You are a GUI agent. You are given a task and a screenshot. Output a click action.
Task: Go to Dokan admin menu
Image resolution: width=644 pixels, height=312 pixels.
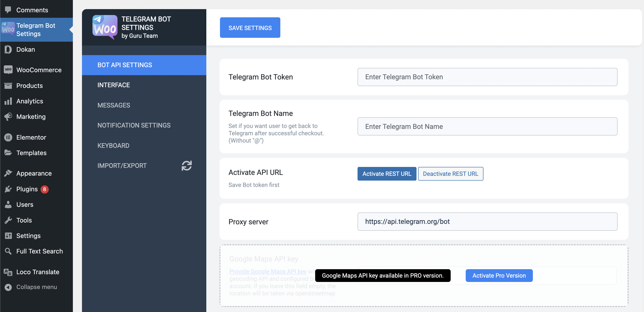36,49
